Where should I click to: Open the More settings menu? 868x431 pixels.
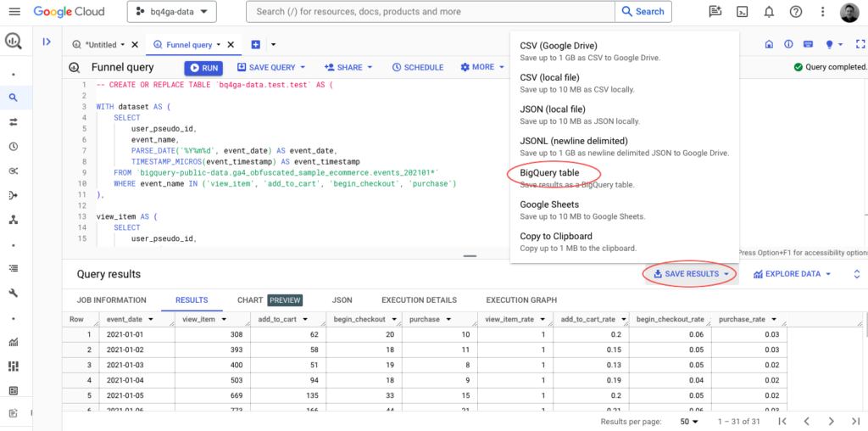[482, 67]
